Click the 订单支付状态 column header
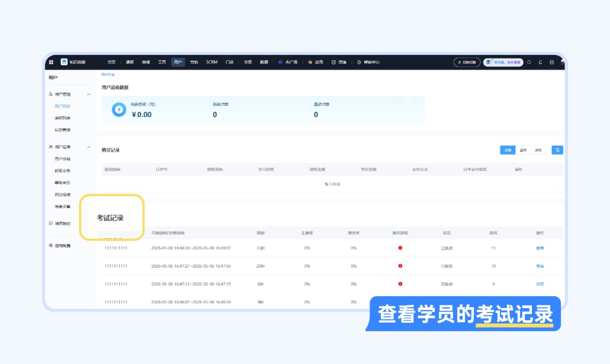The image size is (610, 364). (x=475, y=169)
